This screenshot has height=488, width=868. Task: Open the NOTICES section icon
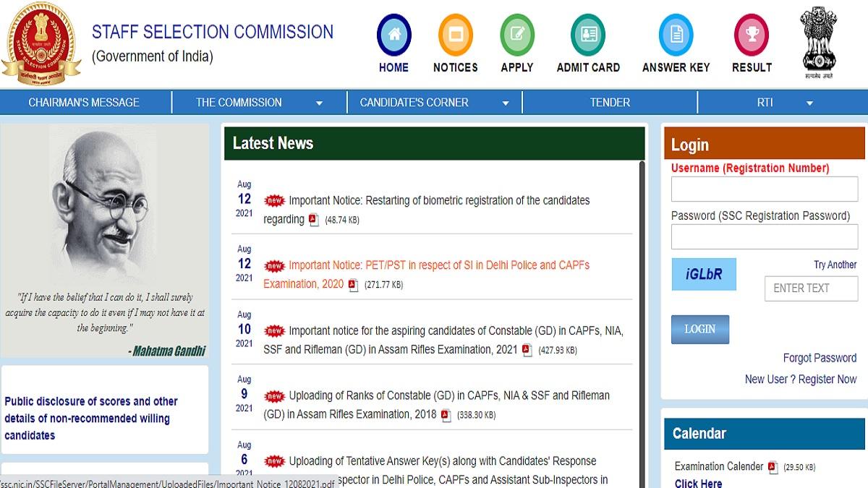point(455,33)
